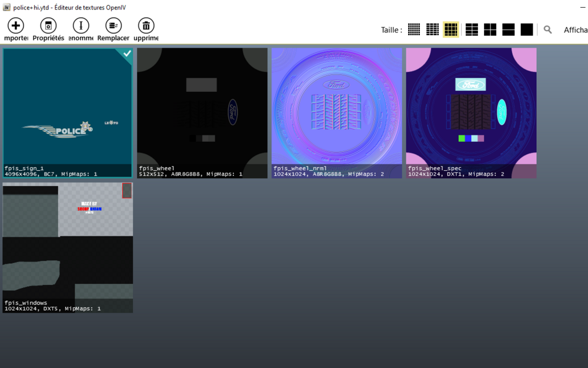The image size is (588, 368).
Task: Select the second-smallest grid size option
Action: (432, 29)
